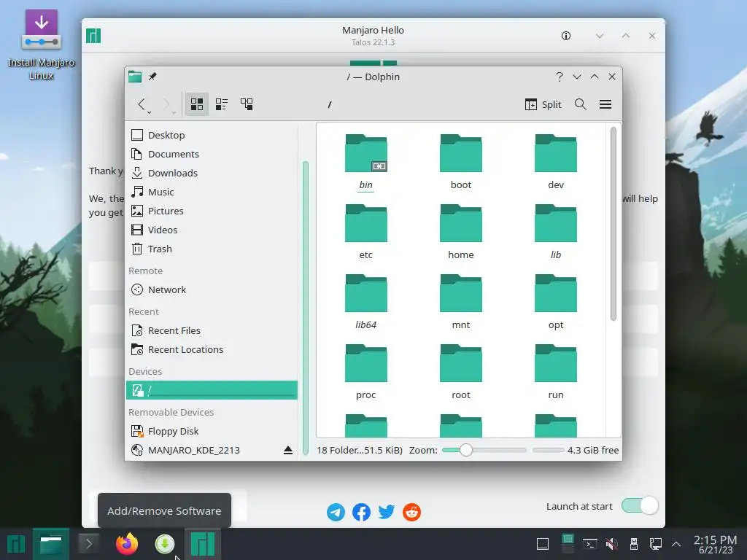Click the free disk space bar
The width and height of the screenshot is (747, 560).
pos(549,450)
